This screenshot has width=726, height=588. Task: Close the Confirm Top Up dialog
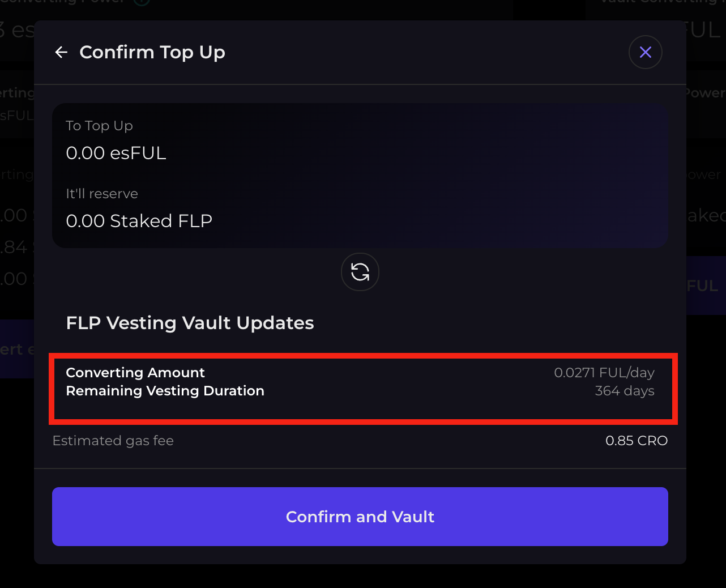[645, 53]
